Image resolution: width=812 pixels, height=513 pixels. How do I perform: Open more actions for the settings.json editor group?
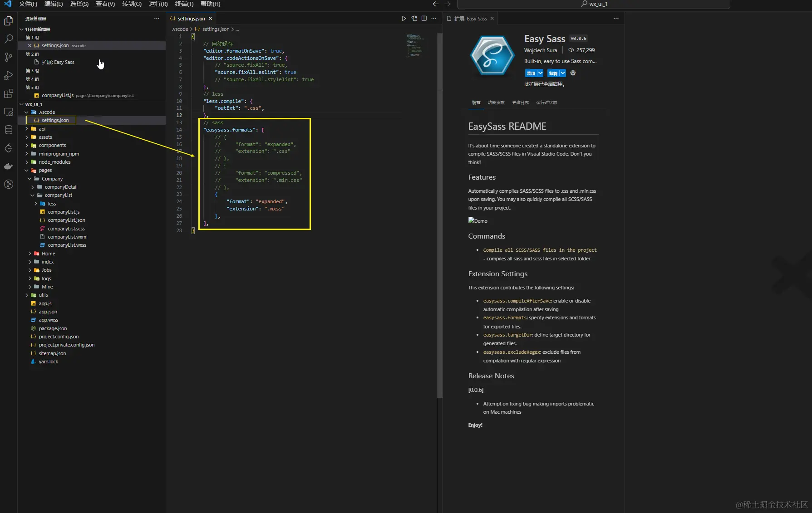434,19
